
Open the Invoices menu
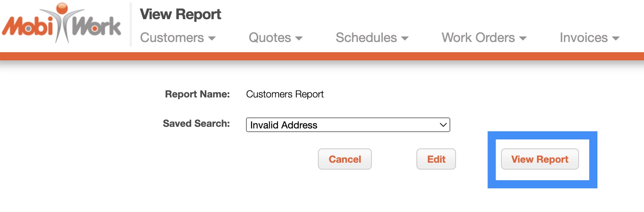584,38
